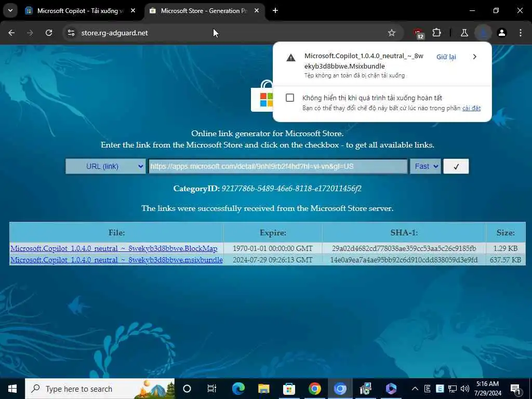Open Cortana circle icon in taskbar
532x399 pixels.
(x=187, y=389)
